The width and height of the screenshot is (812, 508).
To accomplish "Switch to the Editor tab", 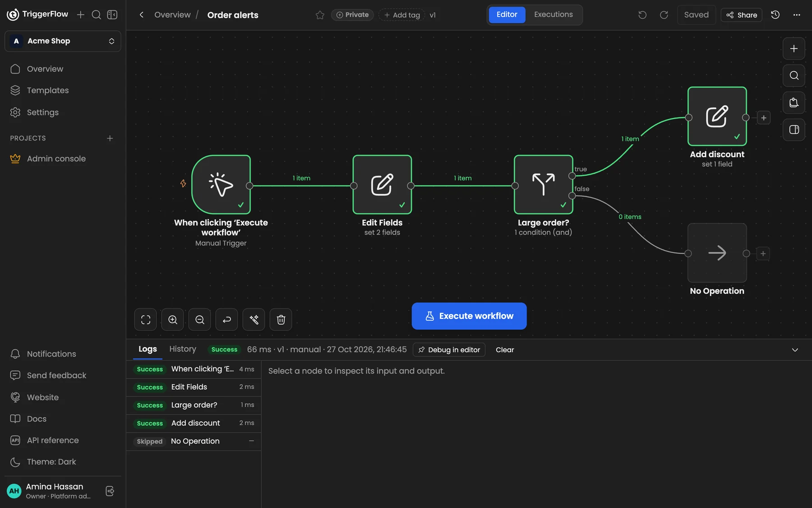I will 507,14.
